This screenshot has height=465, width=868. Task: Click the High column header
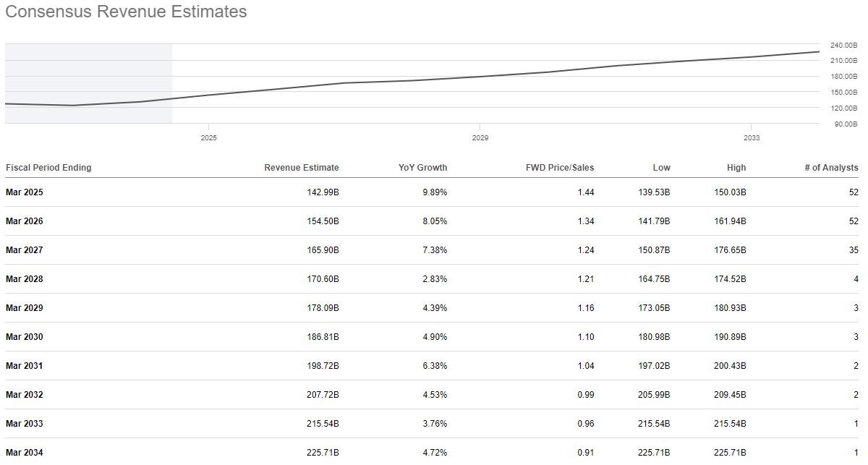click(736, 168)
